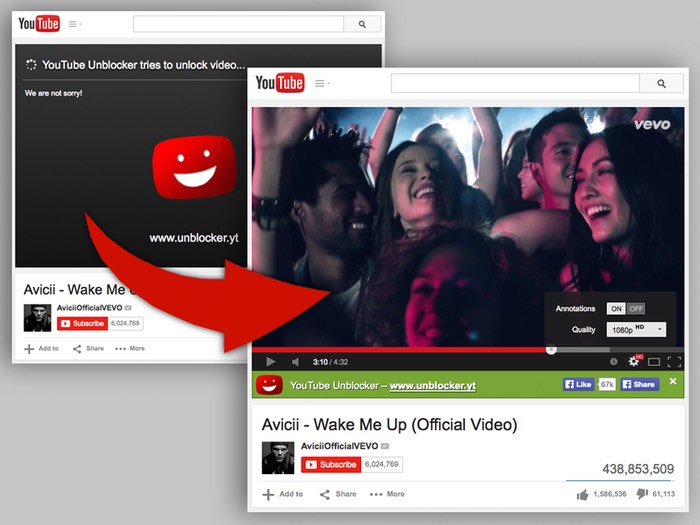This screenshot has height=525, width=700.
Task: Open Quality 1080p dropdown
Action: coord(636,330)
